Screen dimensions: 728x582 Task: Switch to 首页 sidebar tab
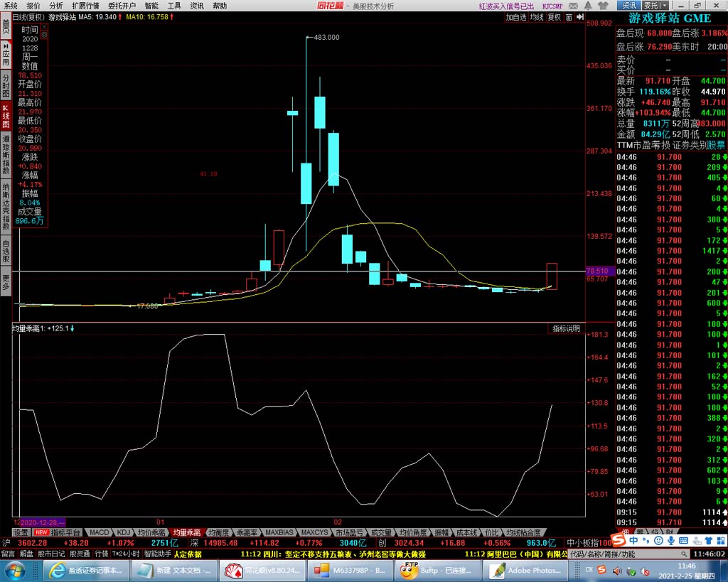6,26
